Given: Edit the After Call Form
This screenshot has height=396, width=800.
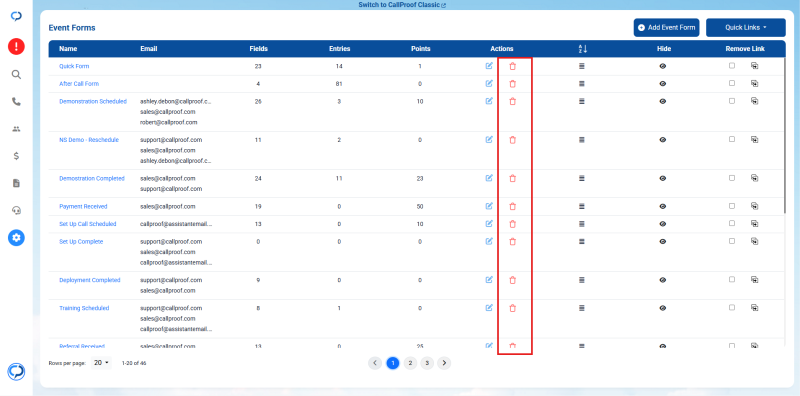Looking at the screenshot, I should 489,83.
